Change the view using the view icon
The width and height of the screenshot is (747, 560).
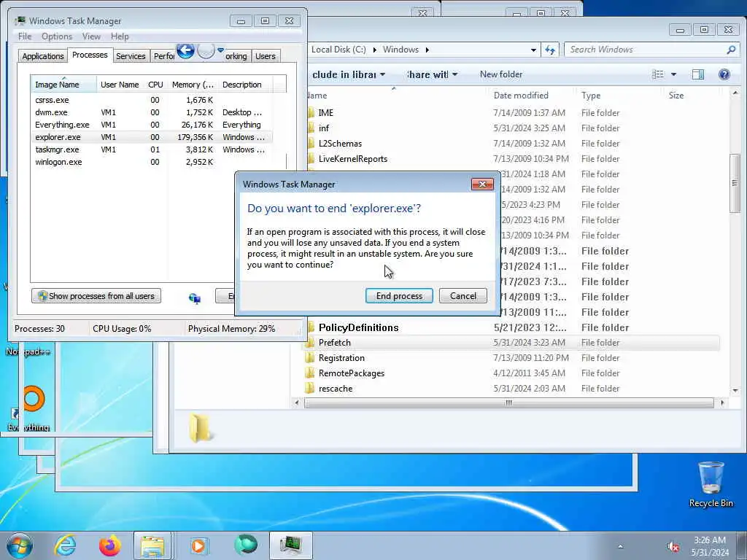tap(658, 74)
